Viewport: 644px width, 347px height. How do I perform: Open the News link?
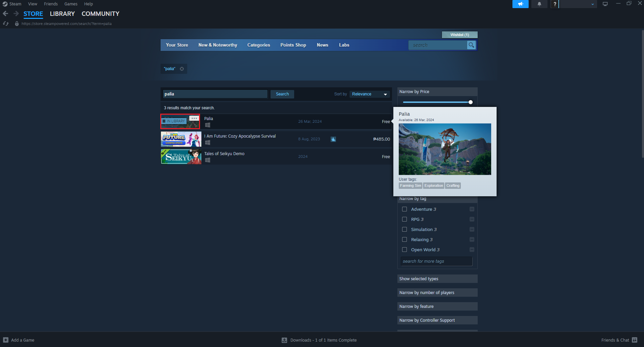[323, 45]
